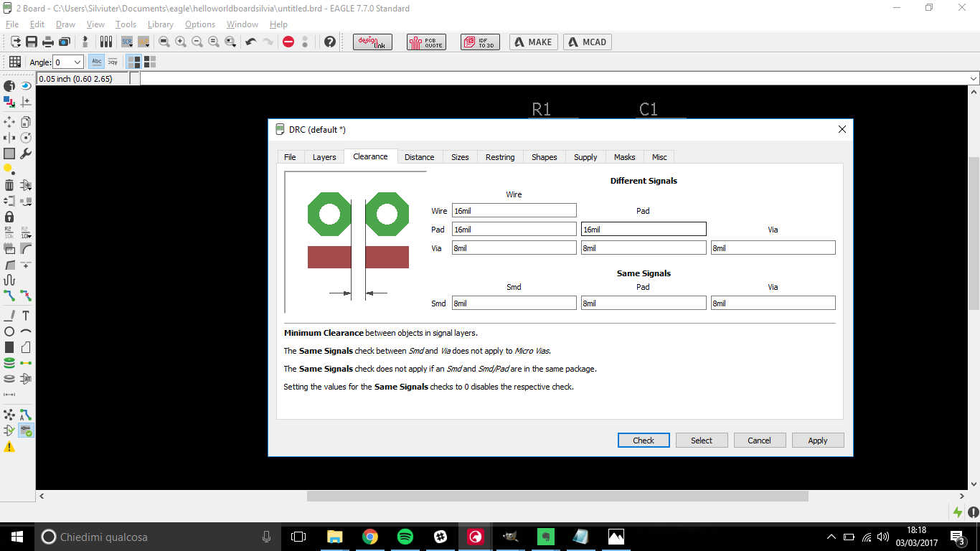The height and width of the screenshot is (551, 980).
Task: Open the Draw menu
Action: pos(65,24)
